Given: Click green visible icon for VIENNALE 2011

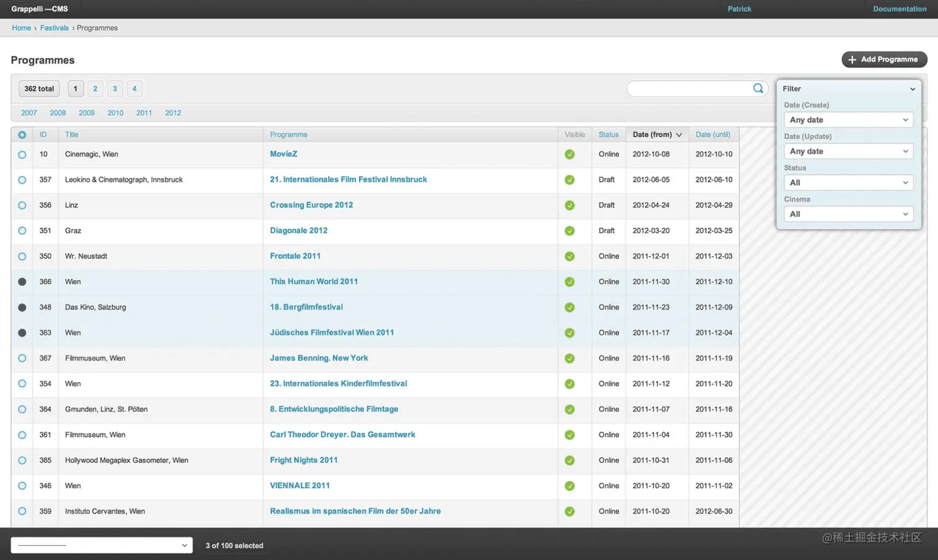Looking at the screenshot, I should 569,486.
